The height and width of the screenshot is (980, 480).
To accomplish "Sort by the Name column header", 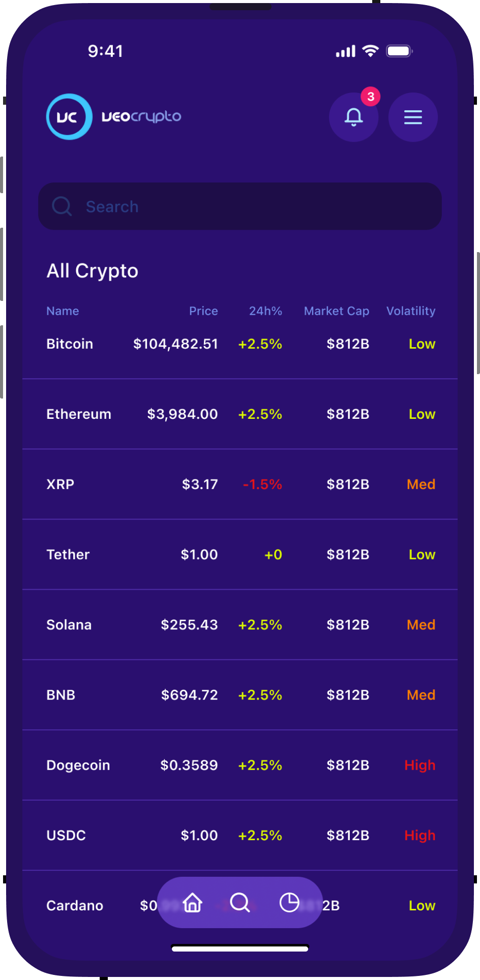I will click(63, 311).
